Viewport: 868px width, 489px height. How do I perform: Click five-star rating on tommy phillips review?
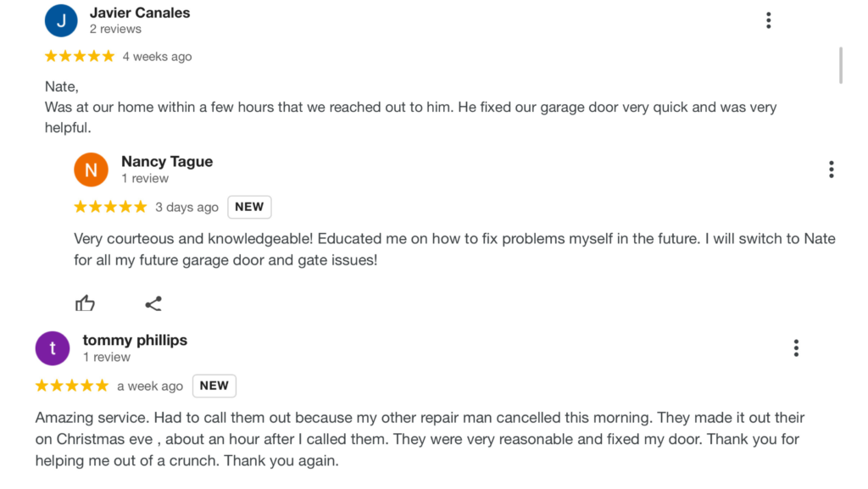72,386
